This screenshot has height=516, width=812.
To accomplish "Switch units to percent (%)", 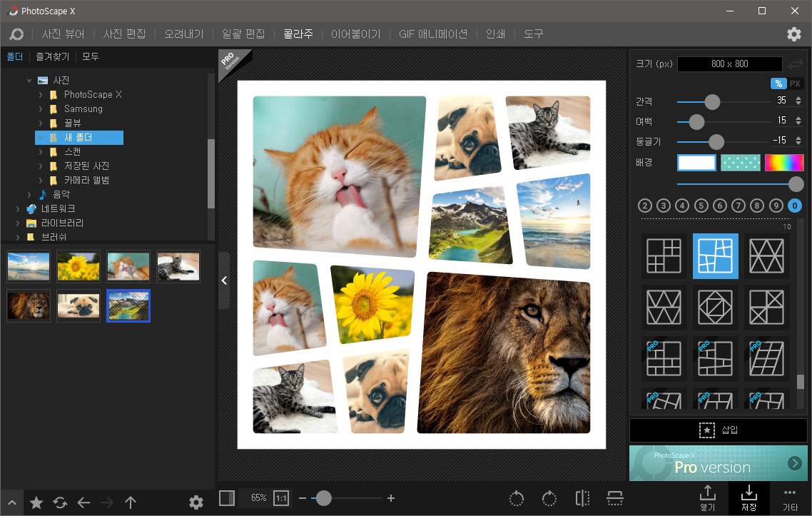I will tap(778, 84).
